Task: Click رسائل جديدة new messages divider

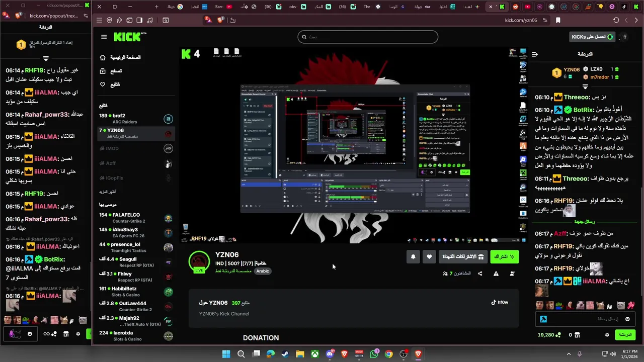Action: click(585, 222)
